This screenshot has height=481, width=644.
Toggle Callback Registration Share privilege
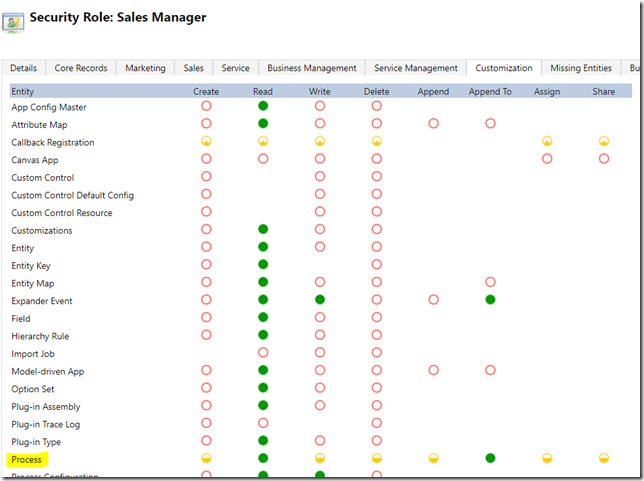click(603, 141)
